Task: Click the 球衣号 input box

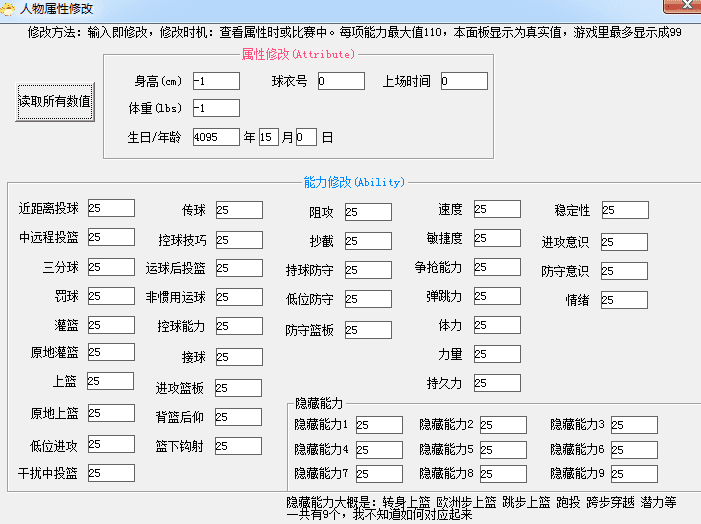Action: pos(341,81)
